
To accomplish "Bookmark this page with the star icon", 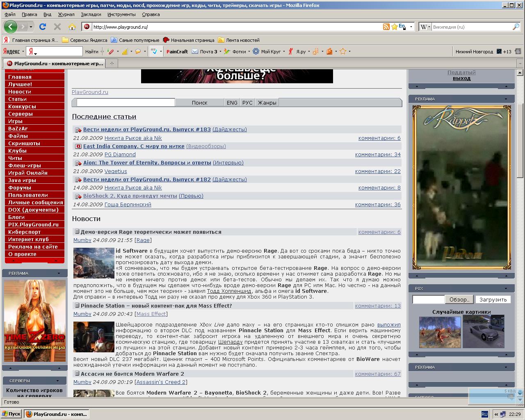I will tap(394, 27).
